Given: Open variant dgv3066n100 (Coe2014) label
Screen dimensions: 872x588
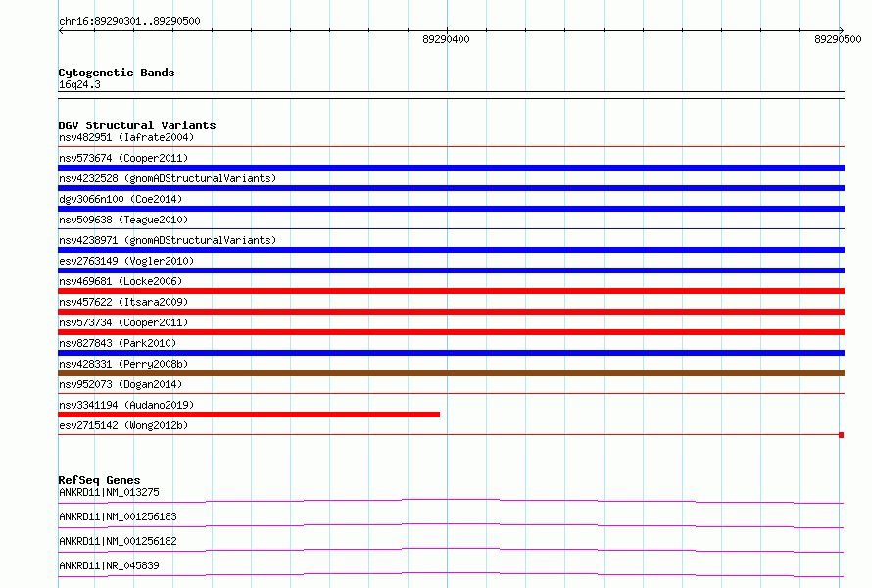Looking at the screenshot, I should click(121, 199).
